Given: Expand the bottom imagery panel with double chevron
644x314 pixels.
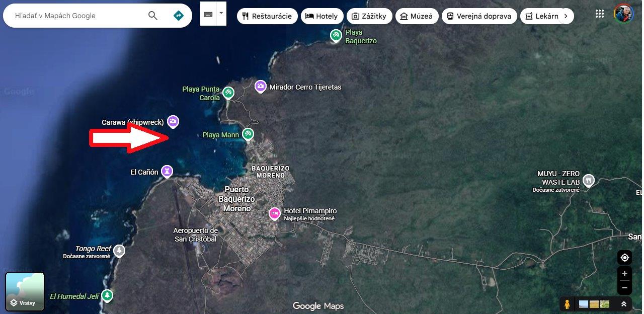Looking at the screenshot, I should pyautogui.click(x=623, y=304).
